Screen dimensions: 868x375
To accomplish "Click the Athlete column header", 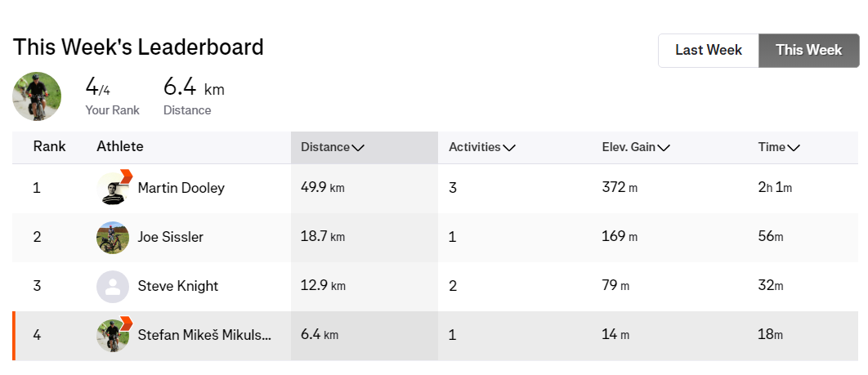I will coord(119,147).
